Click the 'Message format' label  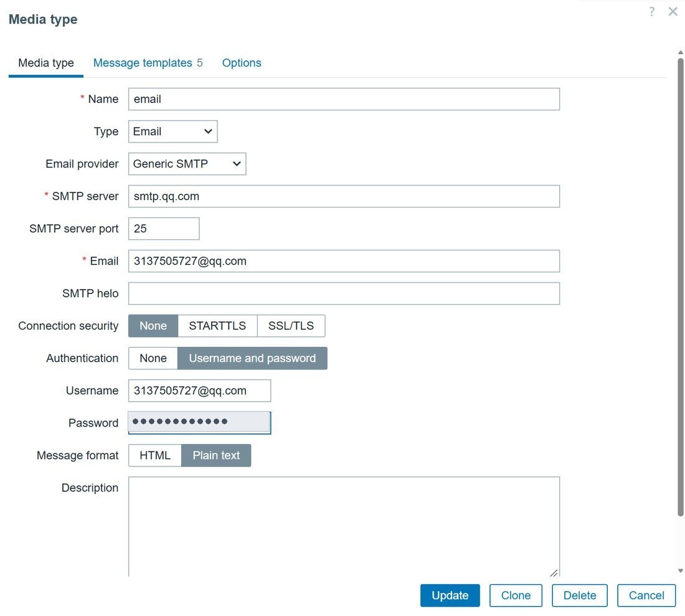click(x=77, y=455)
